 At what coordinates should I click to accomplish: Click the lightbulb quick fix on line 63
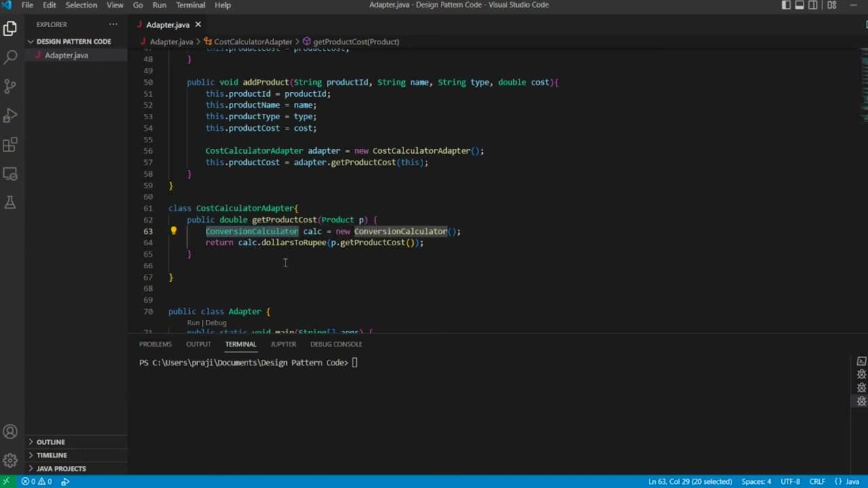coord(174,231)
